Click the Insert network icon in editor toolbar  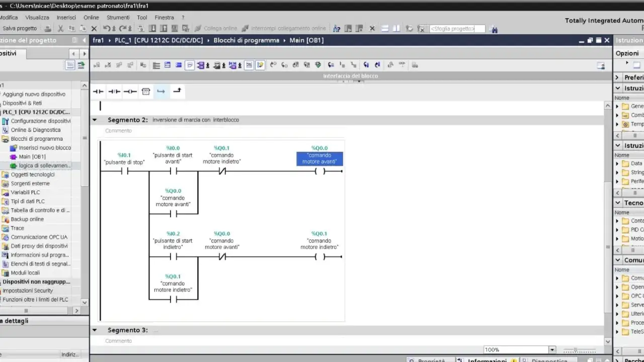pyautogui.click(x=97, y=65)
